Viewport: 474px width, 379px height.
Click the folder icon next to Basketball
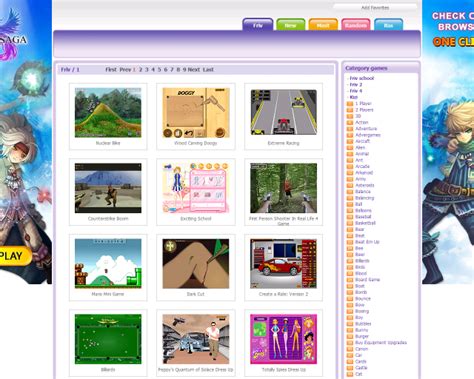(x=350, y=223)
